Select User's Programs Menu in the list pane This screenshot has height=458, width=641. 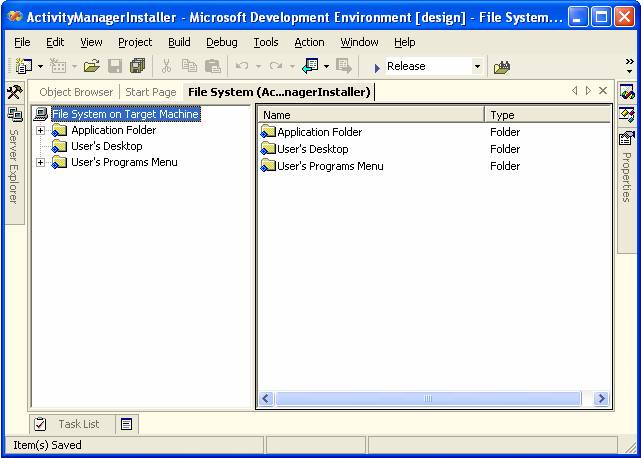coord(330,166)
